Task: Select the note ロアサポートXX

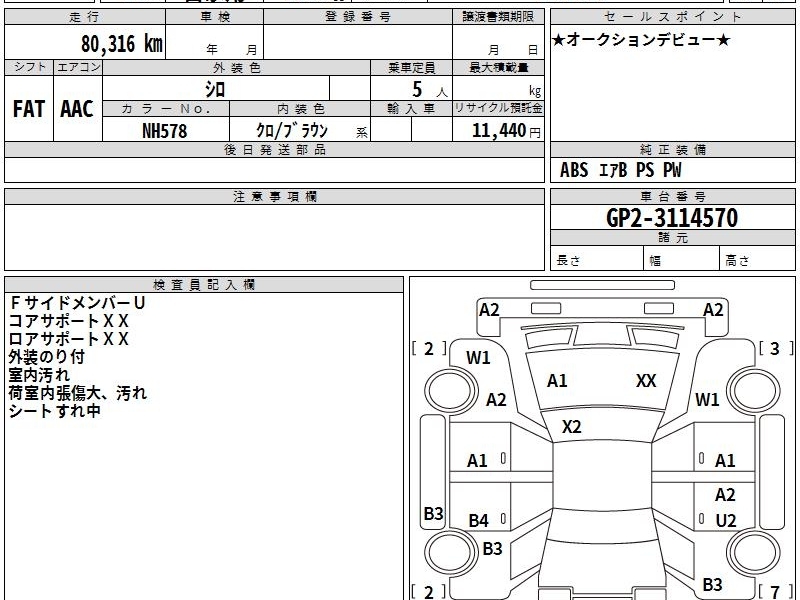Action: [x=68, y=339]
